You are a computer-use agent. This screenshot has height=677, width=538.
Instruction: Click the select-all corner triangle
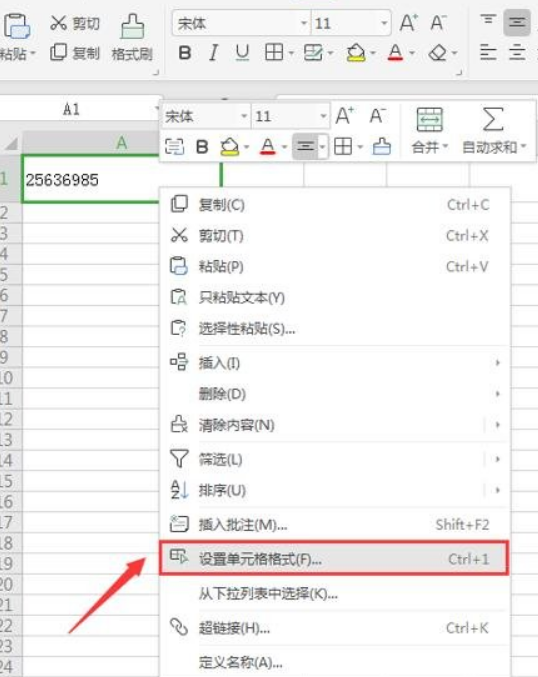[11, 143]
